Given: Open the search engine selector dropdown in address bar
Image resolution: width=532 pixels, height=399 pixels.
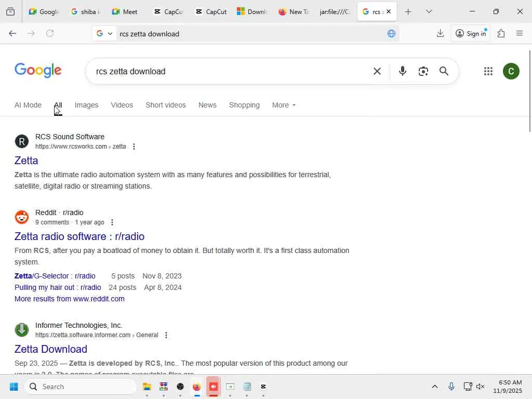Looking at the screenshot, I should [x=104, y=34].
